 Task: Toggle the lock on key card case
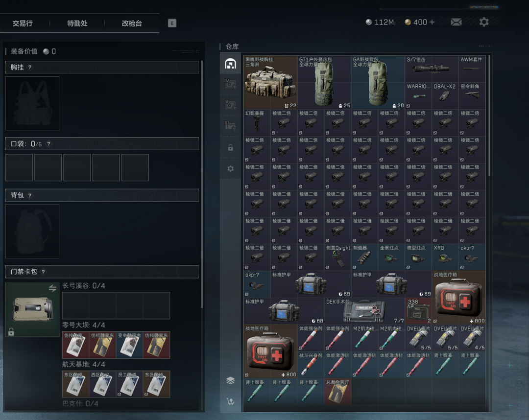coord(11,332)
